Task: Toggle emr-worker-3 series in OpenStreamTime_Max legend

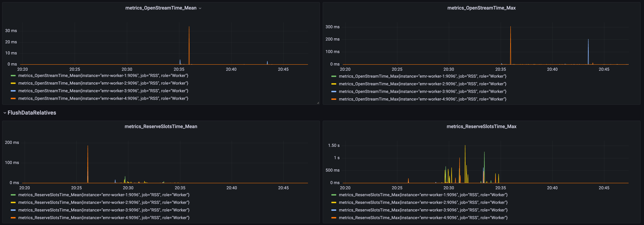Action: click(x=422, y=92)
